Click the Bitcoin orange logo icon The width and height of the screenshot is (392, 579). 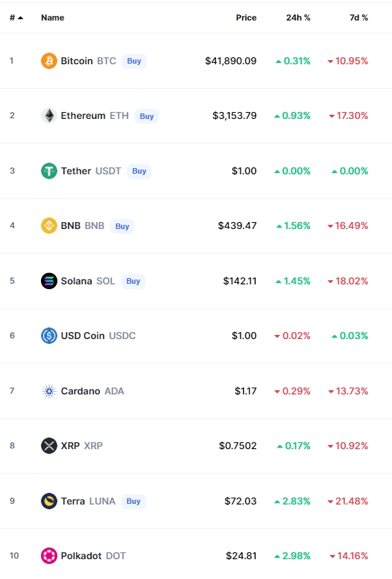tap(49, 61)
